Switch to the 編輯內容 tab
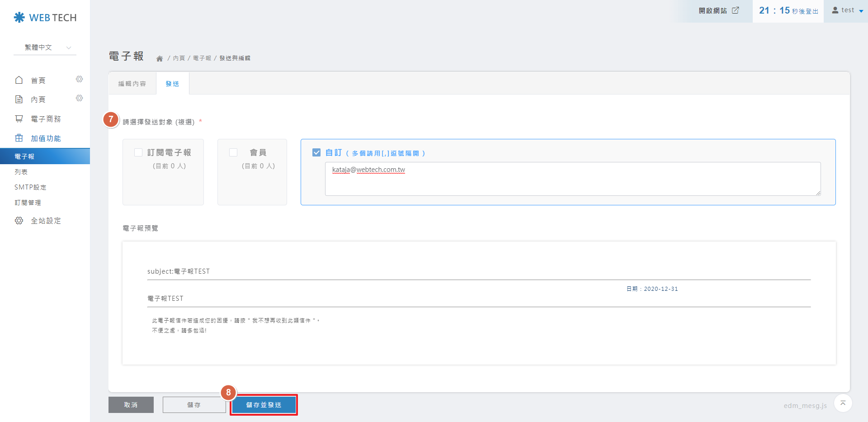The image size is (868, 422). pyautogui.click(x=132, y=84)
